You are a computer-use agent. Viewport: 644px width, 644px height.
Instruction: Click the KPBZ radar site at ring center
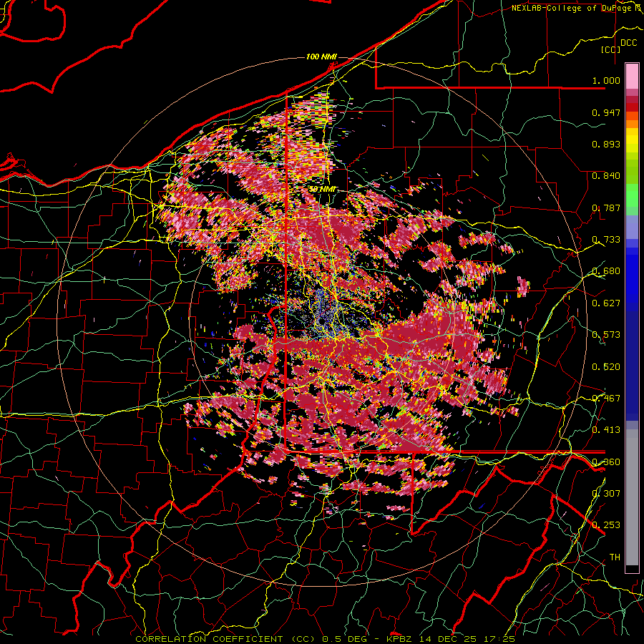pyautogui.click(x=322, y=321)
